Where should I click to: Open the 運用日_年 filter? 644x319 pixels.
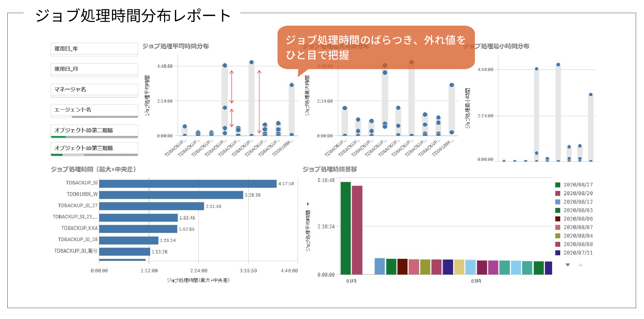94,49
